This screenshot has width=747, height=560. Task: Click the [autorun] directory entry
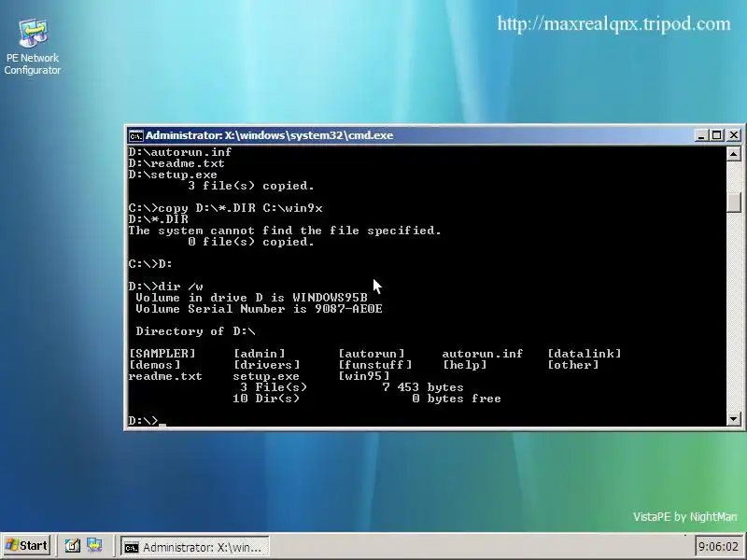click(371, 354)
